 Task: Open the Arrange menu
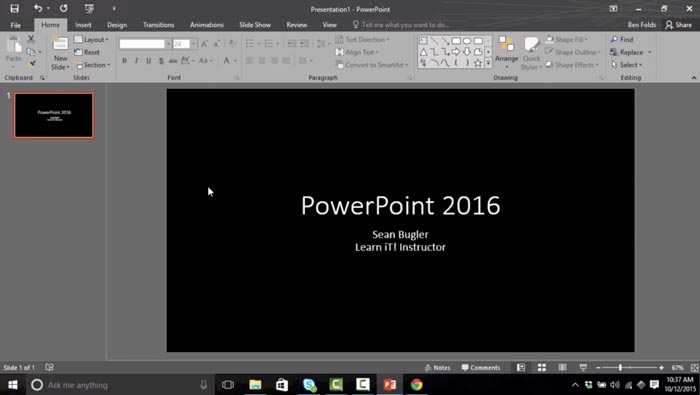click(x=507, y=53)
